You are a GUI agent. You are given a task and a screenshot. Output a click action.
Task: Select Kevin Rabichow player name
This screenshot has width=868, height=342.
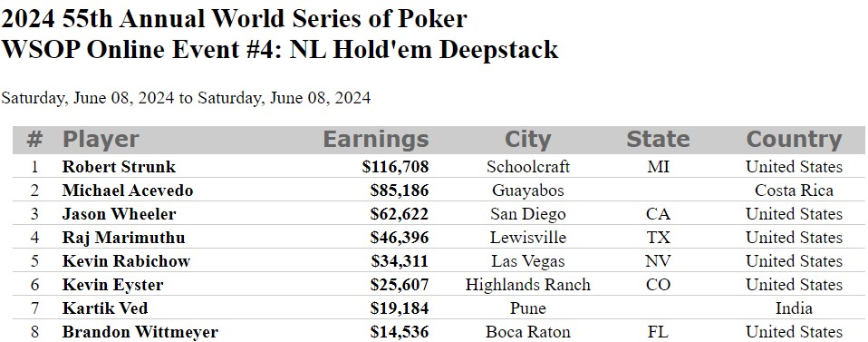click(126, 261)
